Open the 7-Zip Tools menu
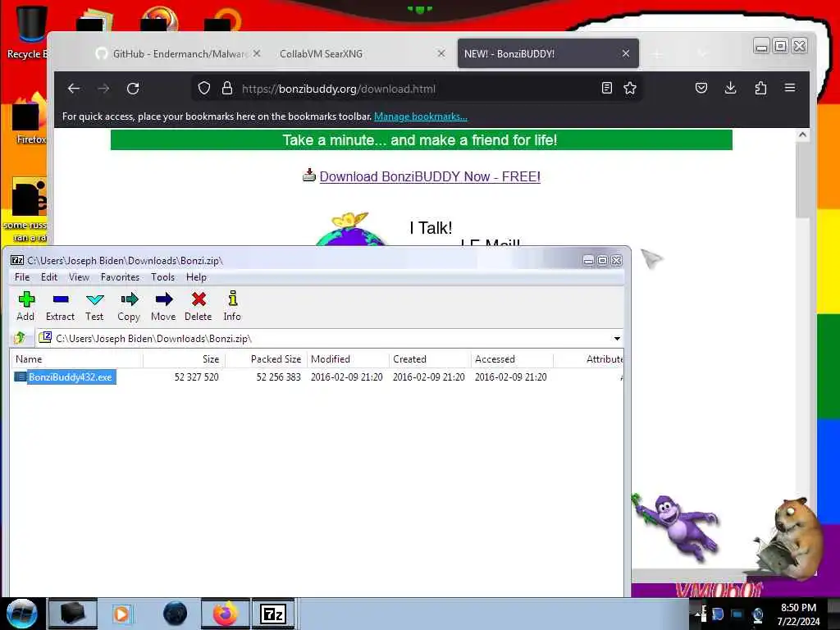The height and width of the screenshot is (630, 840). tap(162, 277)
